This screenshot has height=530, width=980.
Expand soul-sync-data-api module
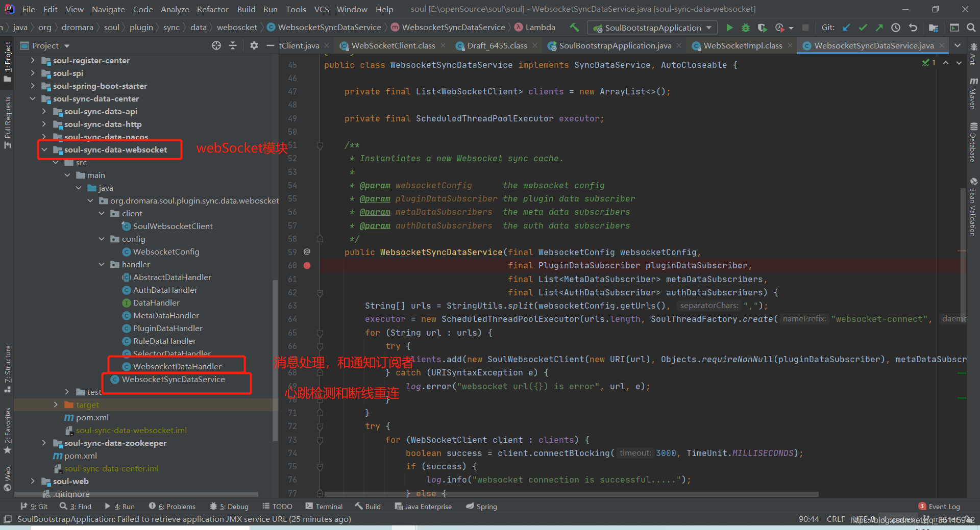(x=44, y=111)
